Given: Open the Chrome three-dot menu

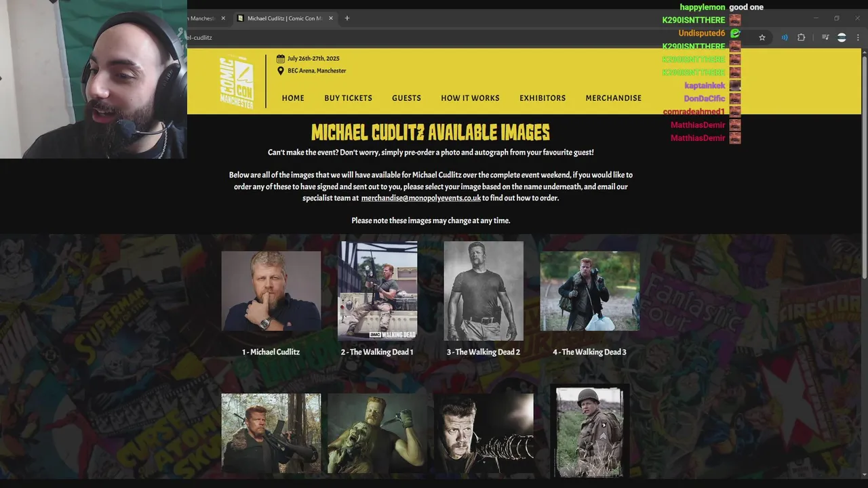Looking at the screenshot, I should point(858,38).
